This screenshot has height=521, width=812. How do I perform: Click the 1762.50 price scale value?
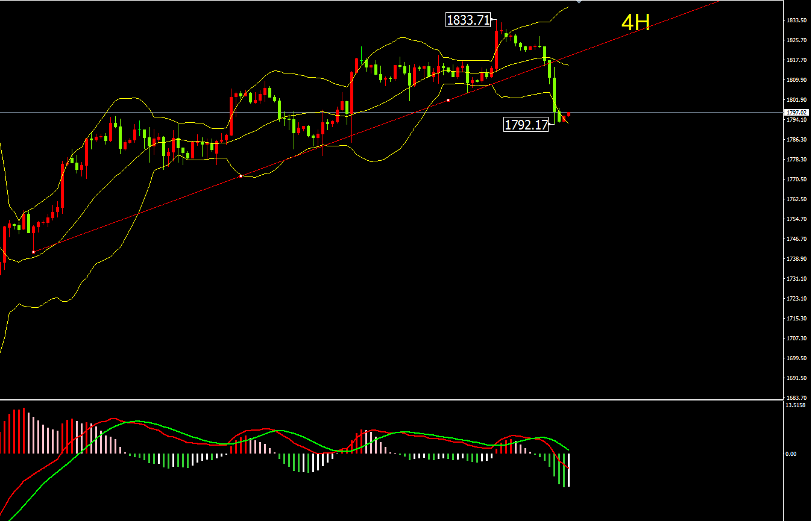point(796,199)
